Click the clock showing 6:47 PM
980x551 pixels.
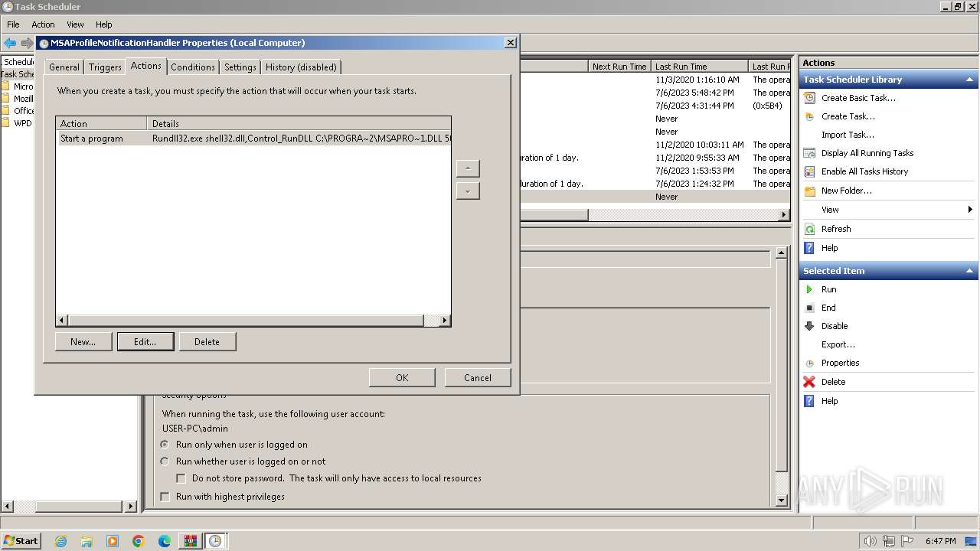(x=940, y=541)
